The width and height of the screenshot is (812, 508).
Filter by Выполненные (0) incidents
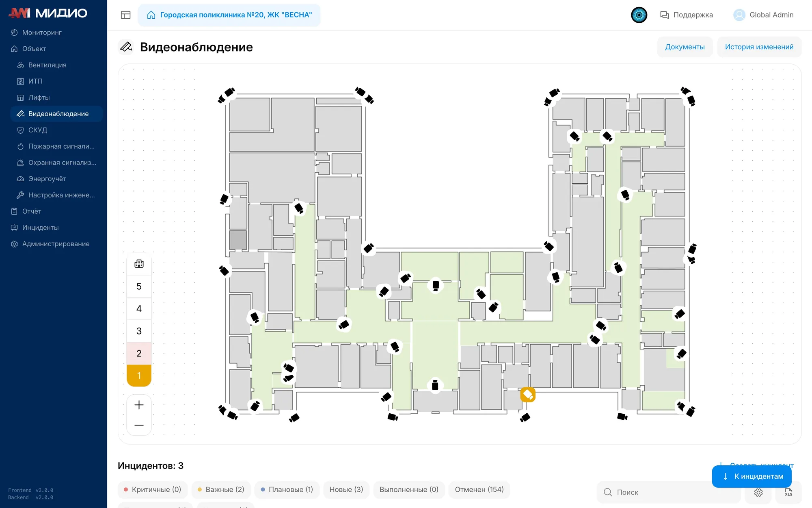[x=409, y=490]
